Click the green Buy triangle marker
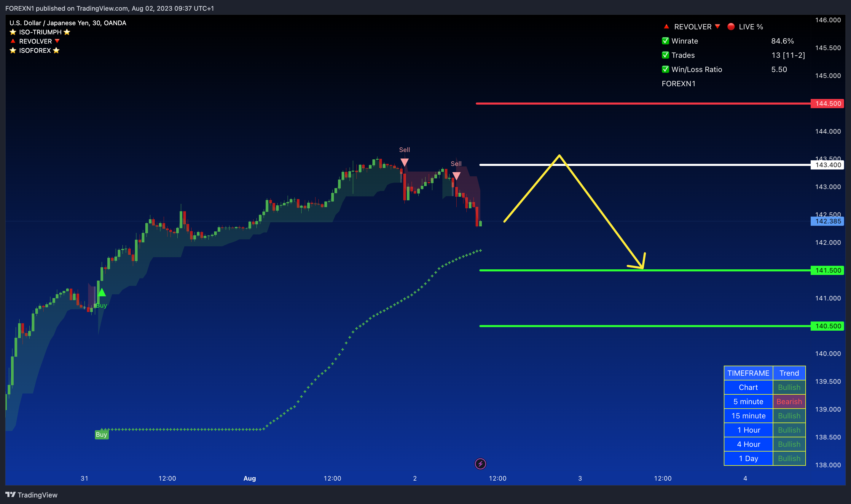Screen dimensions: 851x504 (x=102, y=292)
